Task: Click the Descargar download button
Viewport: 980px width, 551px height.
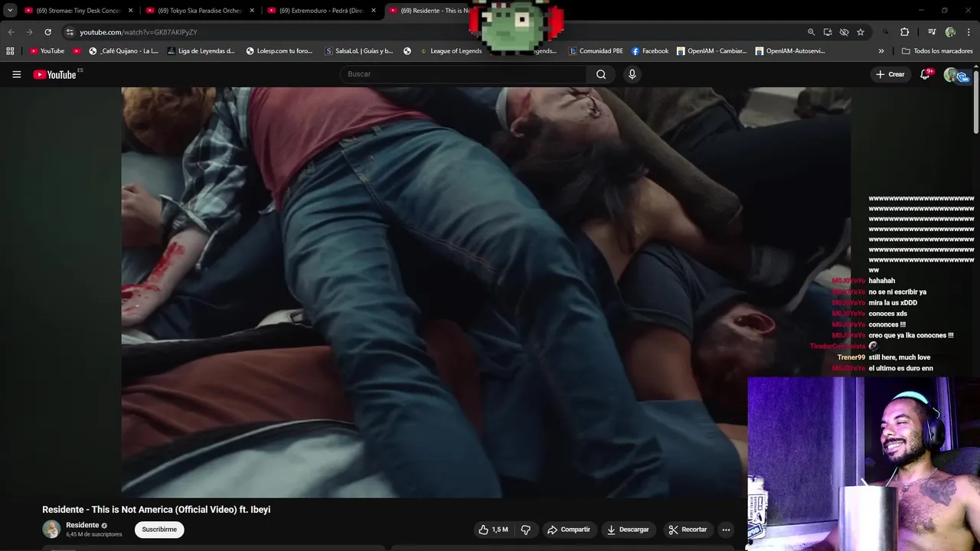Action: click(628, 530)
